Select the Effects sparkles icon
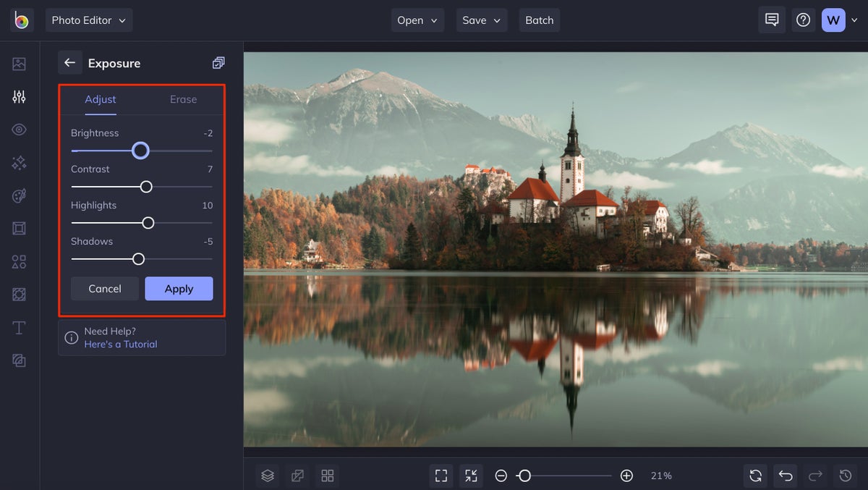 click(19, 162)
